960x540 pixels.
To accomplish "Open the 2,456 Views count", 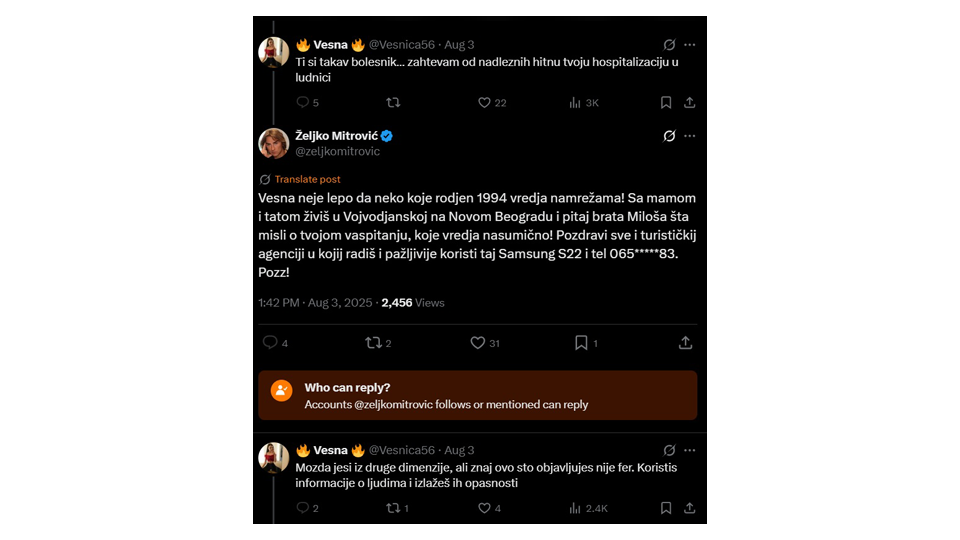I will coord(413,302).
